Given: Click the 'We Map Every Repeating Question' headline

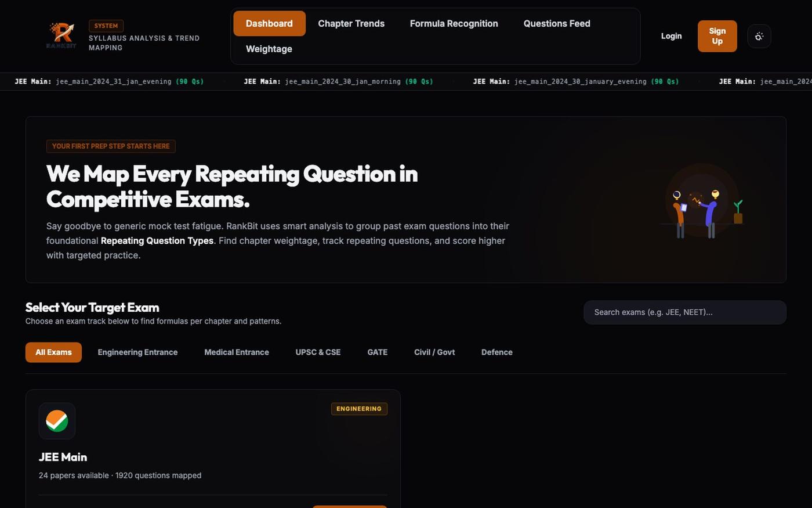Looking at the screenshot, I should point(232,186).
